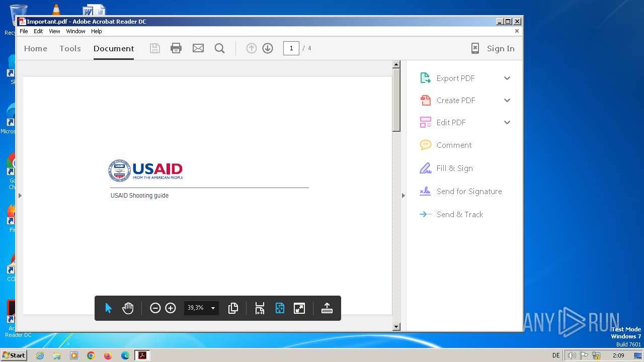Expand the left navigation pane arrow
Viewport: 644px width, 362px height.
[20, 195]
